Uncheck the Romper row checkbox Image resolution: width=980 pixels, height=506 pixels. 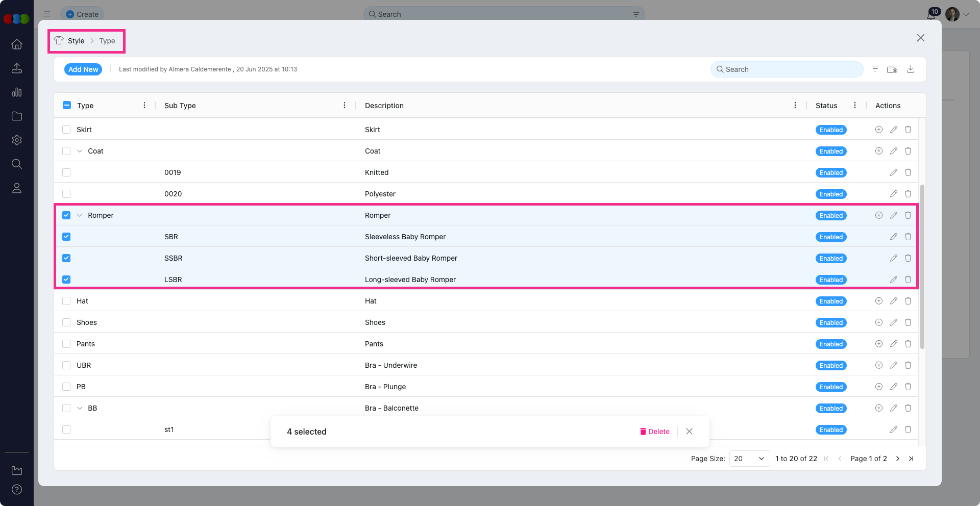(66, 215)
